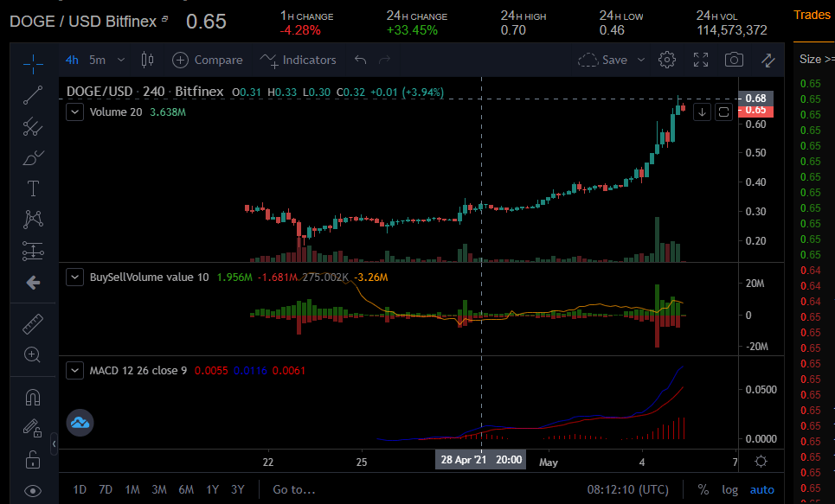Click the 28 Apr '21 20:00 time marker
The image size is (835, 504).
(x=481, y=460)
